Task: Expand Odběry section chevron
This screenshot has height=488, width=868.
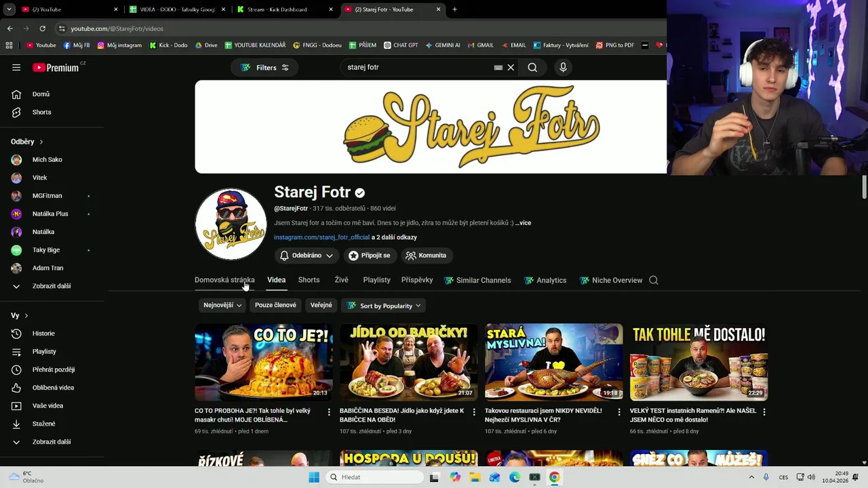Action: (x=41, y=142)
